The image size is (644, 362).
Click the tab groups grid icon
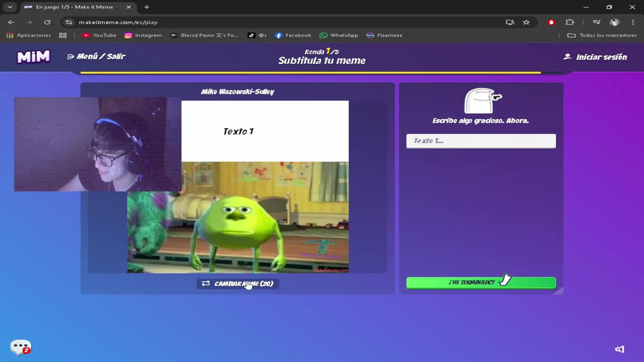[x=63, y=35]
